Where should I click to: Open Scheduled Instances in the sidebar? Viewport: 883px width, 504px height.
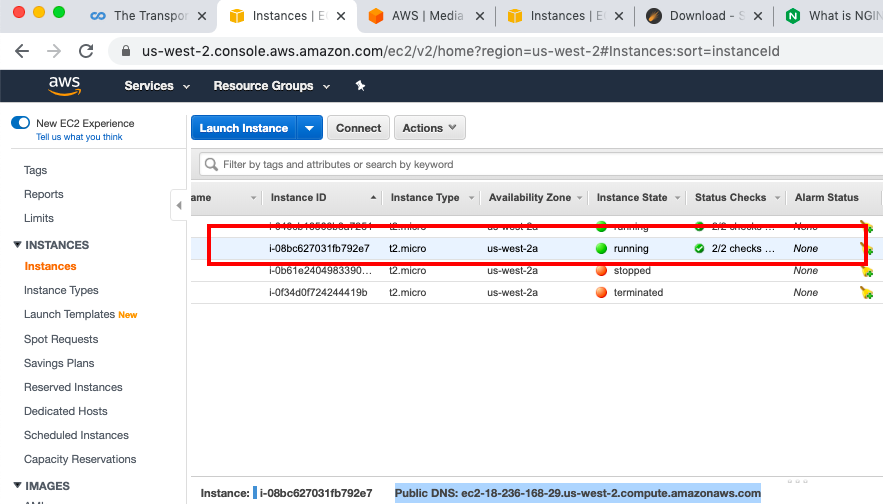pyautogui.click(x=76, y=435)
